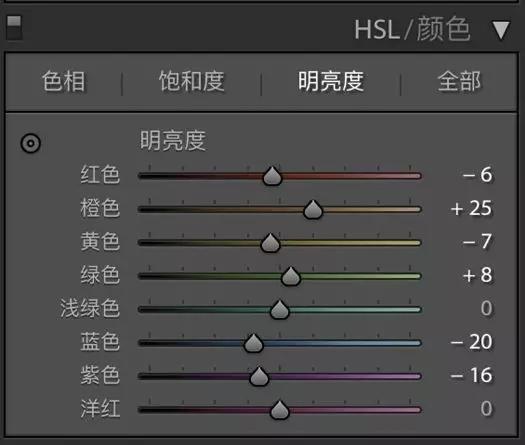Click the 蓝色 luminance slider handle

[253, 343]
